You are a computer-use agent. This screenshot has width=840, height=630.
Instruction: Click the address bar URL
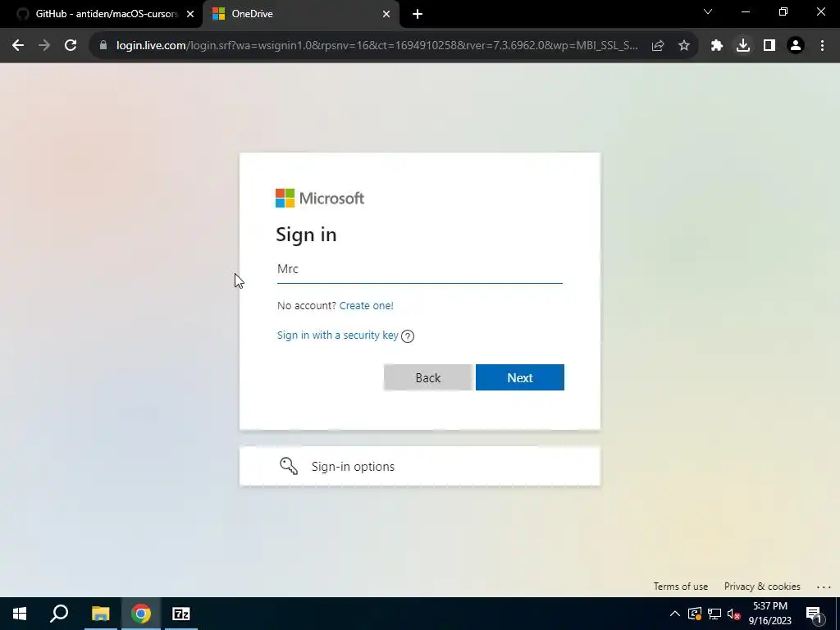point(377,46)
